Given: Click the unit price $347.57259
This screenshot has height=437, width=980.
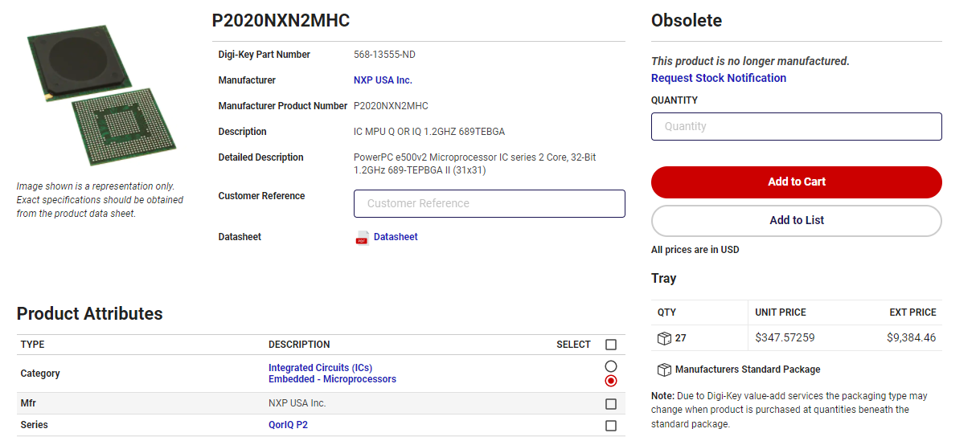Looking at the screenshot, I should pos(785,338).
